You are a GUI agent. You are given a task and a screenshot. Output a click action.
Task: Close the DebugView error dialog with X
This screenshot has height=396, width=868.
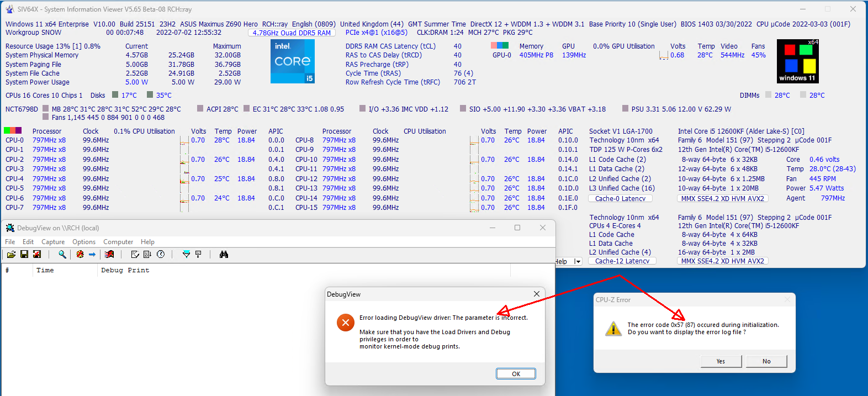pos(536,294)
